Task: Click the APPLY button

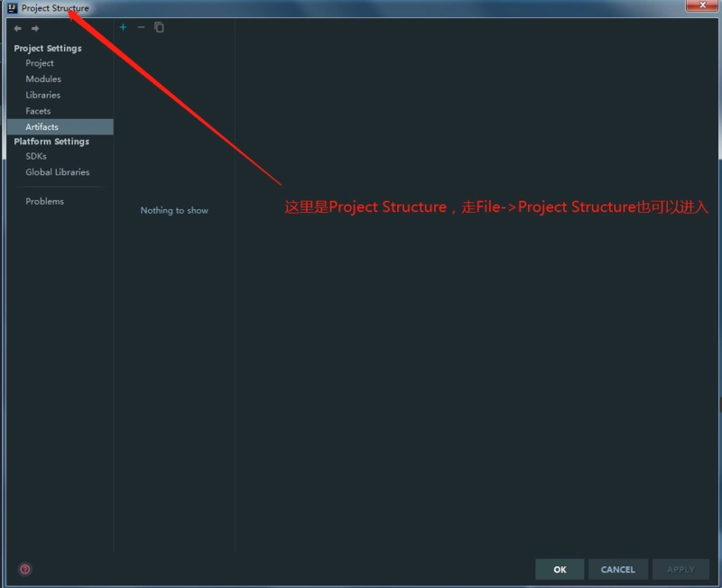Action: pos(680,569)
